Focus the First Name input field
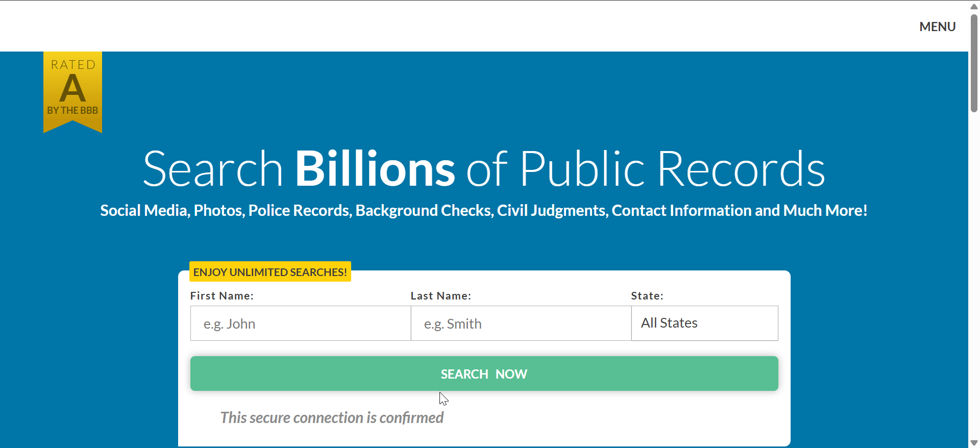This screenshot has height=448, width=980. (x=300, y=323)
